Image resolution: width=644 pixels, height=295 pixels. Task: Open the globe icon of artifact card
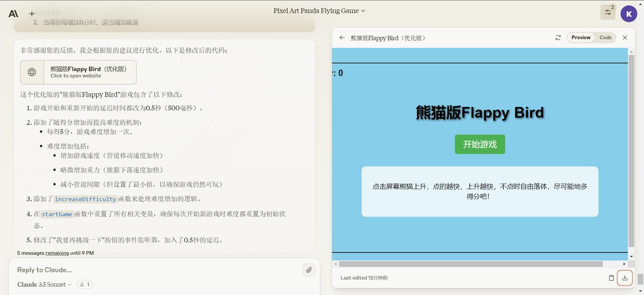point(32,72)
